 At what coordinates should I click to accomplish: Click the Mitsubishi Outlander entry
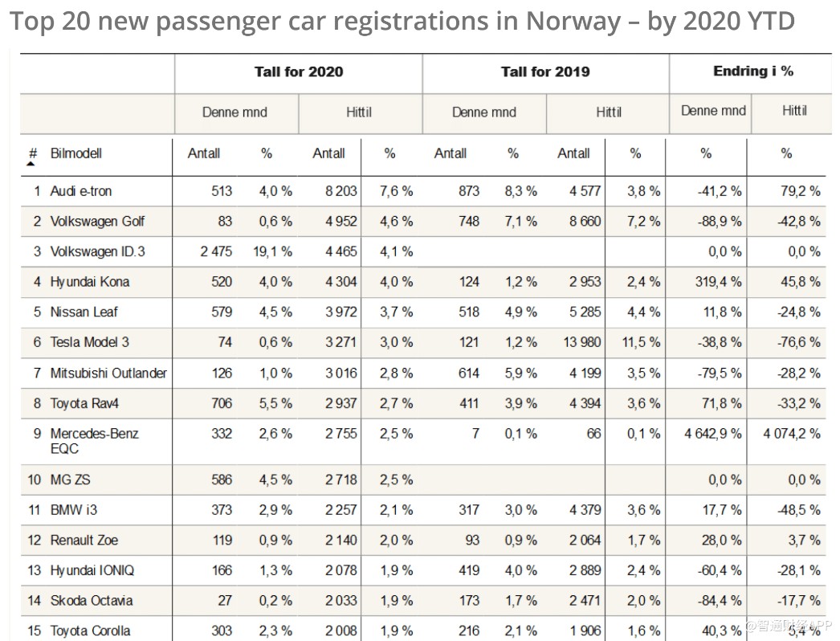(x=108, y=373)
